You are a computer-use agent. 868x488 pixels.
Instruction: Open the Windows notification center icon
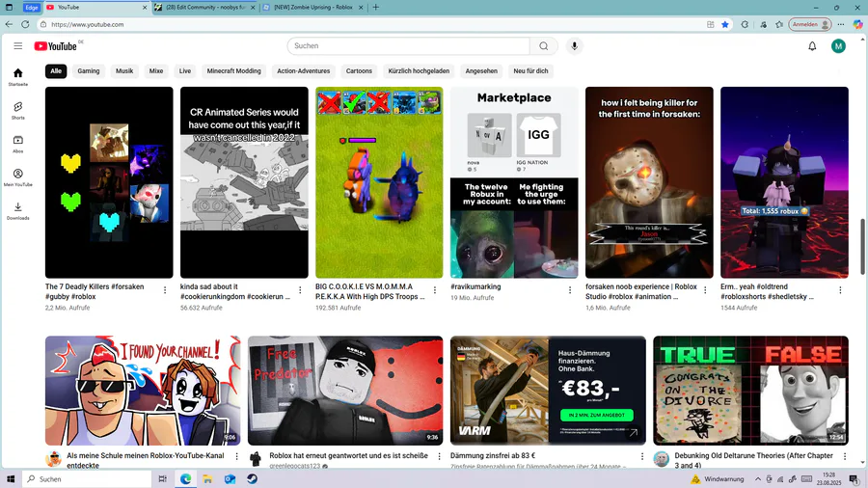click(x=854, y=479)
